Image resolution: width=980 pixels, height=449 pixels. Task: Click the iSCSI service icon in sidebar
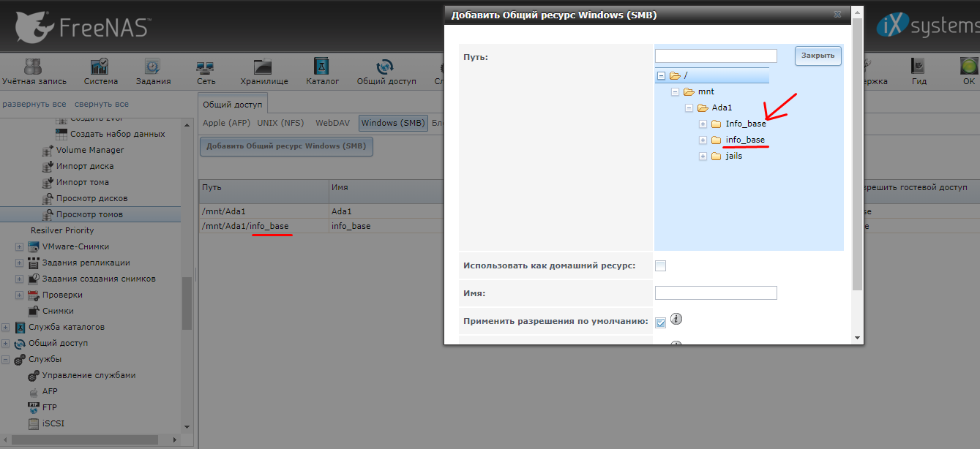(x=34, y=423)
